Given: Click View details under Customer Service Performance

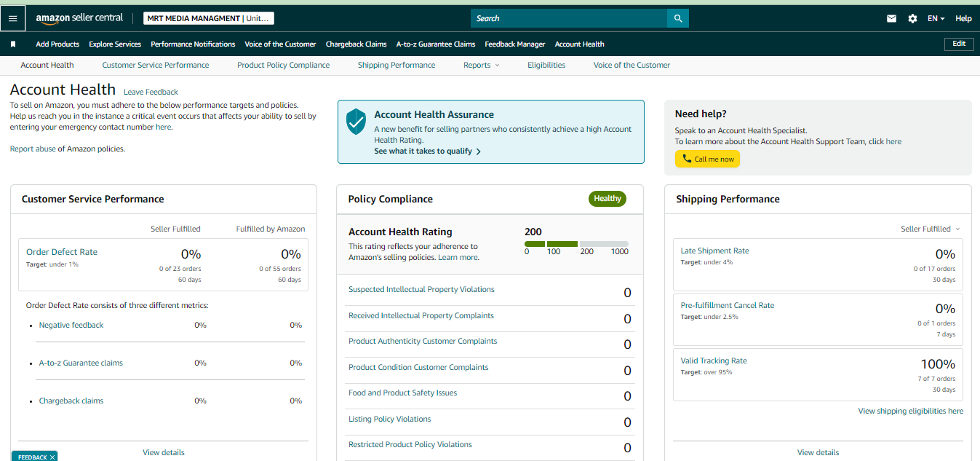Looking at the screenshot, I should (164, 453).
